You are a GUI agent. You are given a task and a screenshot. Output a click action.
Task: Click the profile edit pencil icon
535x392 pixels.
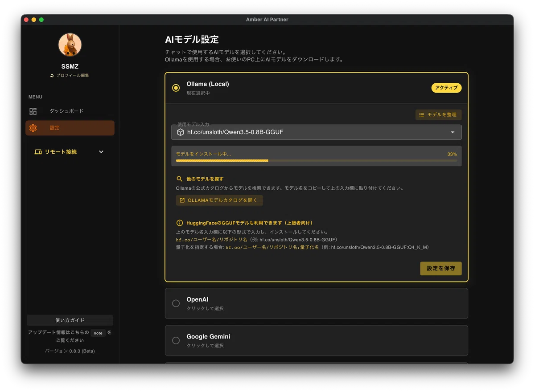click(52, 76)
